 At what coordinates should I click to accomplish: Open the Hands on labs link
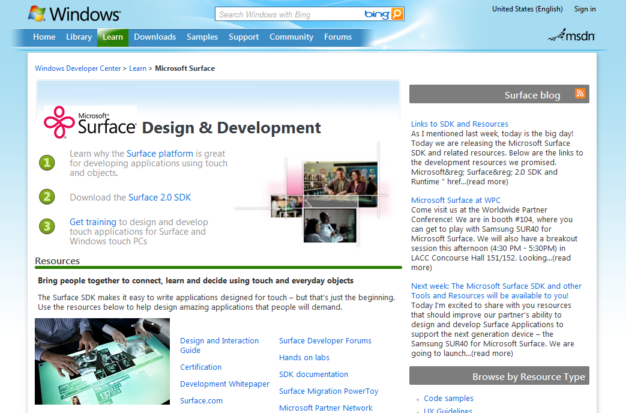point(304,357)
